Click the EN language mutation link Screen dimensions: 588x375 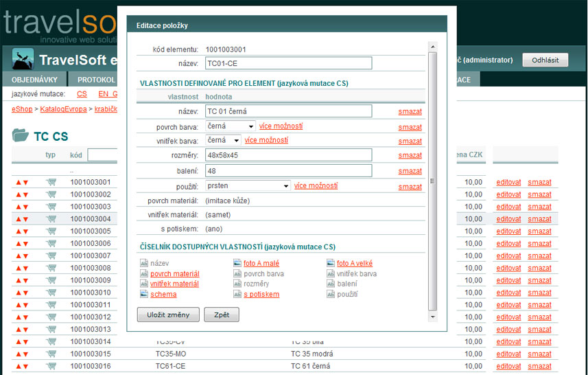[108, 94]
